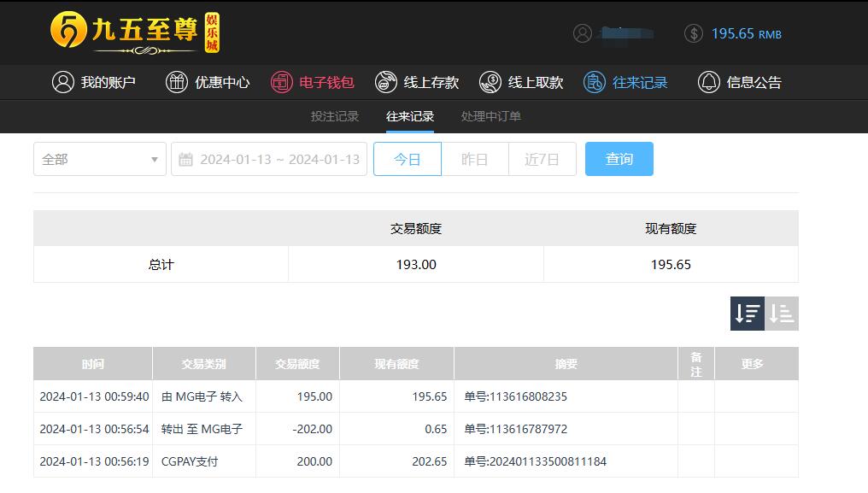Click the 线上取款 withdrawal icon

click(490, 83)
